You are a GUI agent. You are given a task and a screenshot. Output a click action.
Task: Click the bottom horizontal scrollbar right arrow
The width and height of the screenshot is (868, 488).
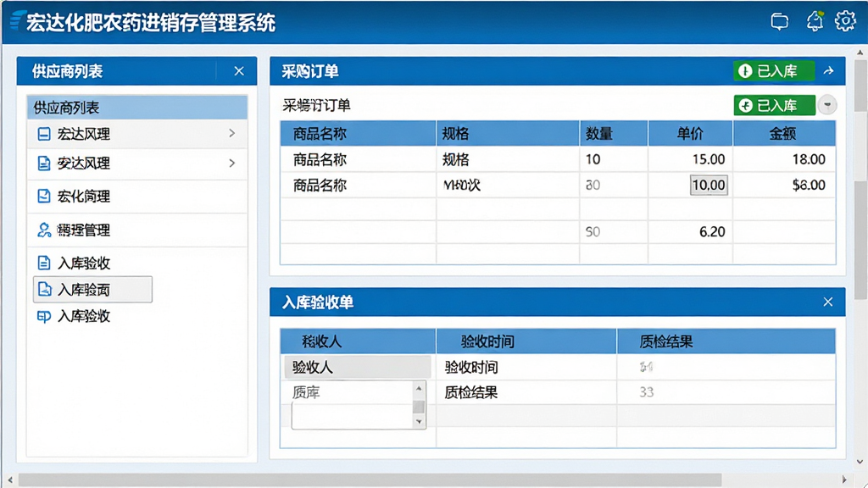point(844,480)
